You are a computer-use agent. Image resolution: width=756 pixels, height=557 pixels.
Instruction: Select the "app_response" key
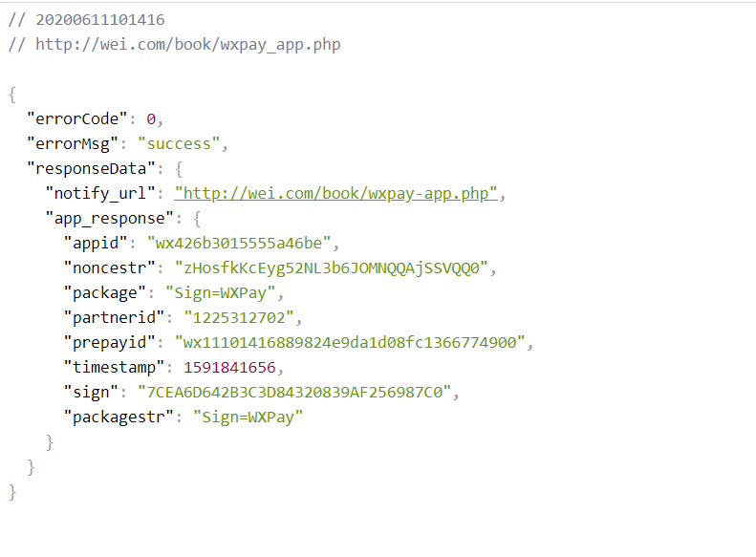pyautogui.click(x=110, y=219)
